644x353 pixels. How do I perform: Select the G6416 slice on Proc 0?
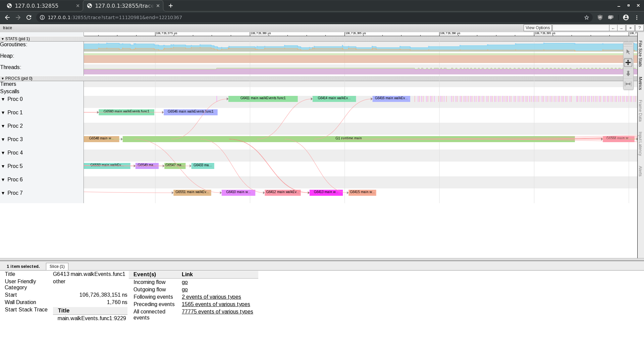(391, 99)
